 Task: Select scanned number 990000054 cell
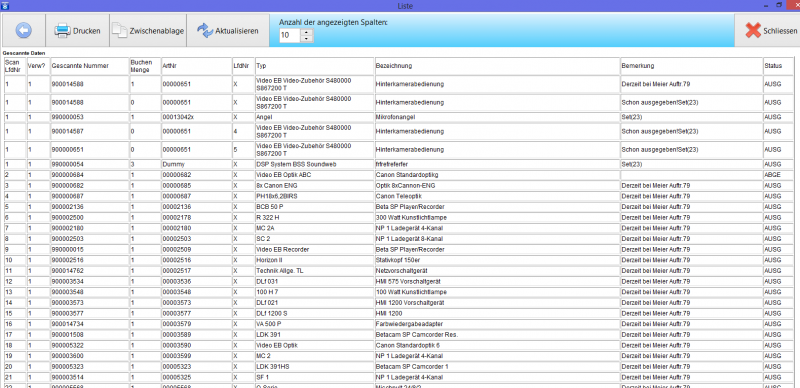pyautogui.click(x=90, y=164)
